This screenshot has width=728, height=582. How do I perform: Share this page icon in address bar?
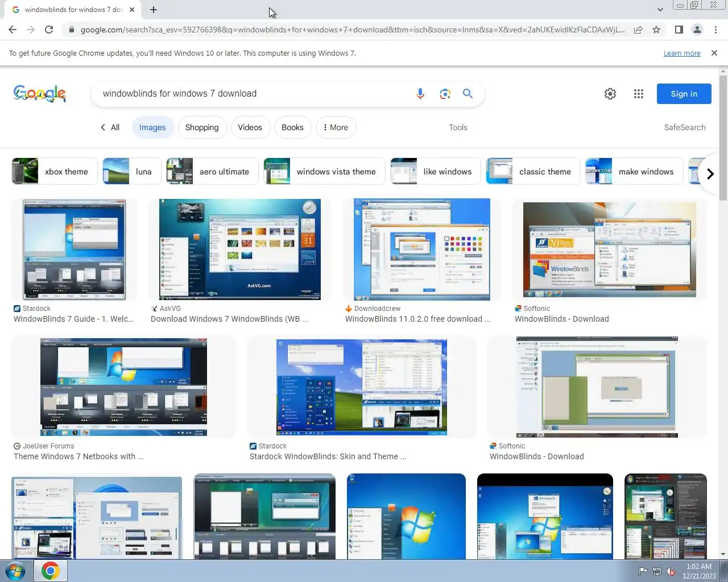(638, 30)
